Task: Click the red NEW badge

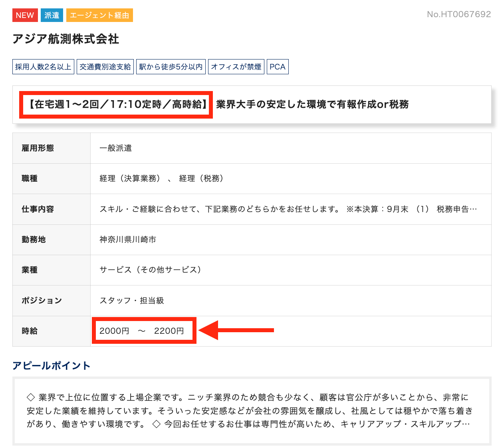Action: [x=25, y=15]
